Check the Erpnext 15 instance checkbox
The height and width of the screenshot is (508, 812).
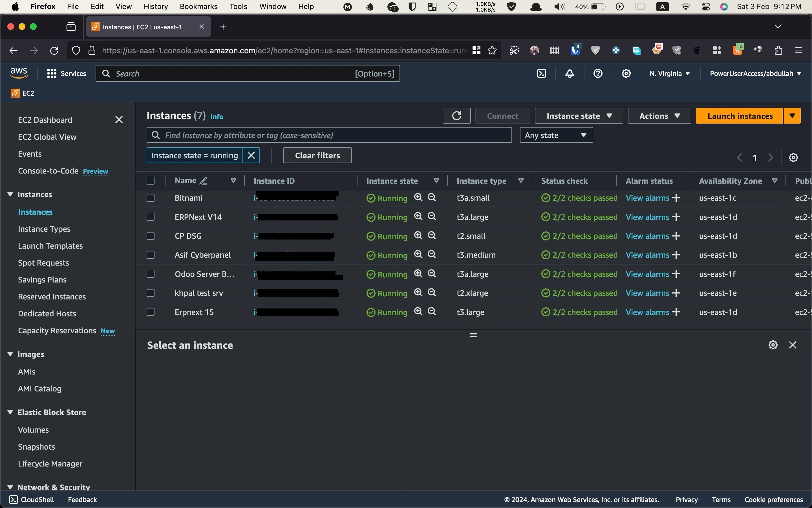coord(151,312)
